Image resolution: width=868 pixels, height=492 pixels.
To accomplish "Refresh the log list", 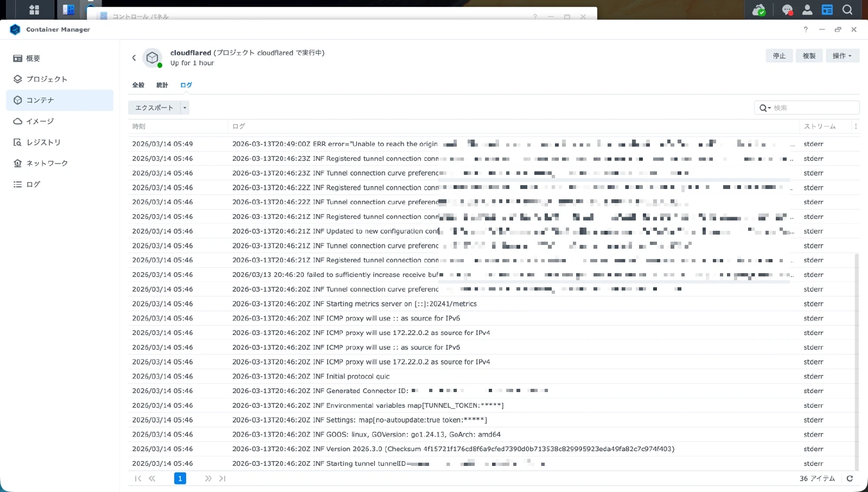I will pos(850,478).
